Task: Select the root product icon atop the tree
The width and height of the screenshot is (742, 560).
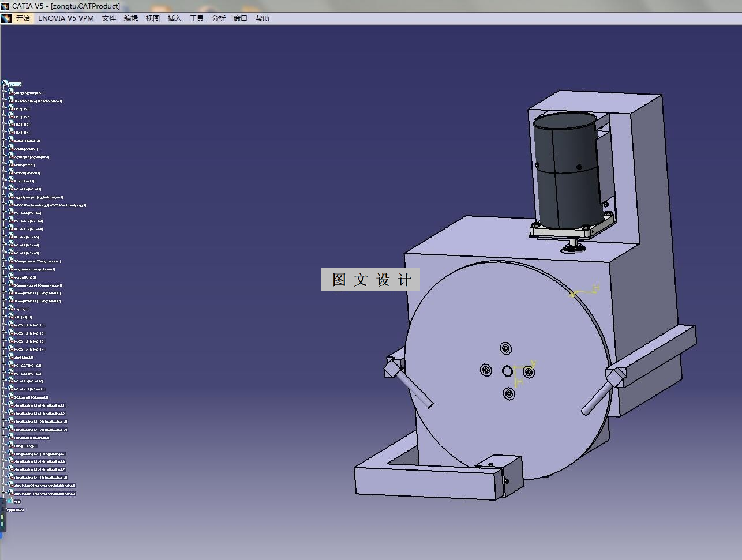Action: 5,84
